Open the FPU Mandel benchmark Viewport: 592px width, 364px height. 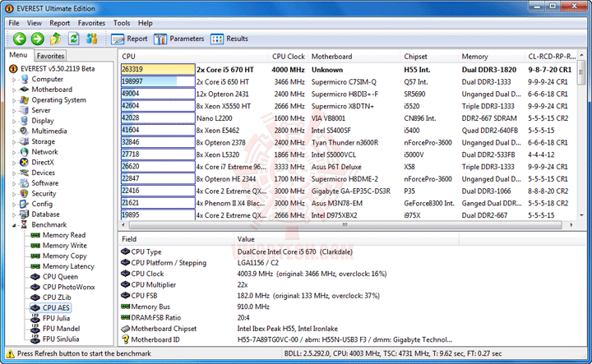tap(56, 329)
